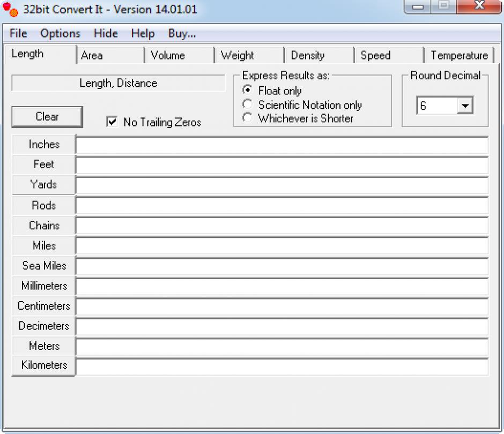
Task: Expand the Round Decimal dropdown arrow
Action: click(465, 106)
